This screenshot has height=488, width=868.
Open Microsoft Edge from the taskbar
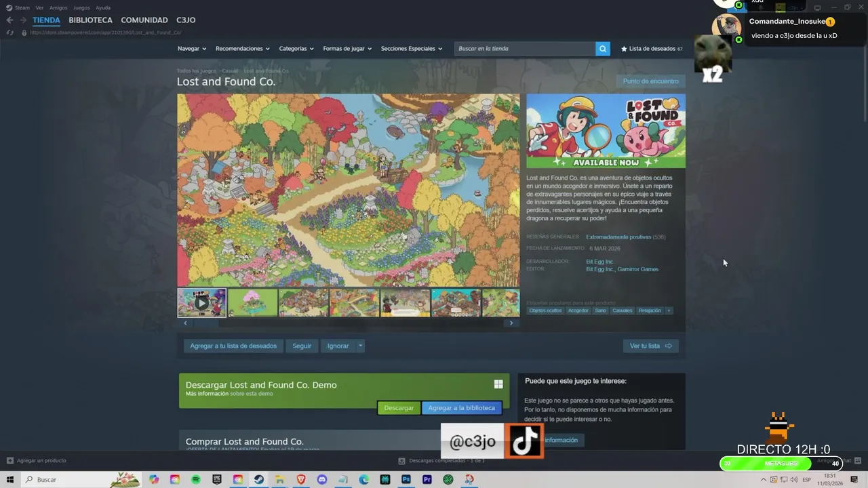(364, 479)
